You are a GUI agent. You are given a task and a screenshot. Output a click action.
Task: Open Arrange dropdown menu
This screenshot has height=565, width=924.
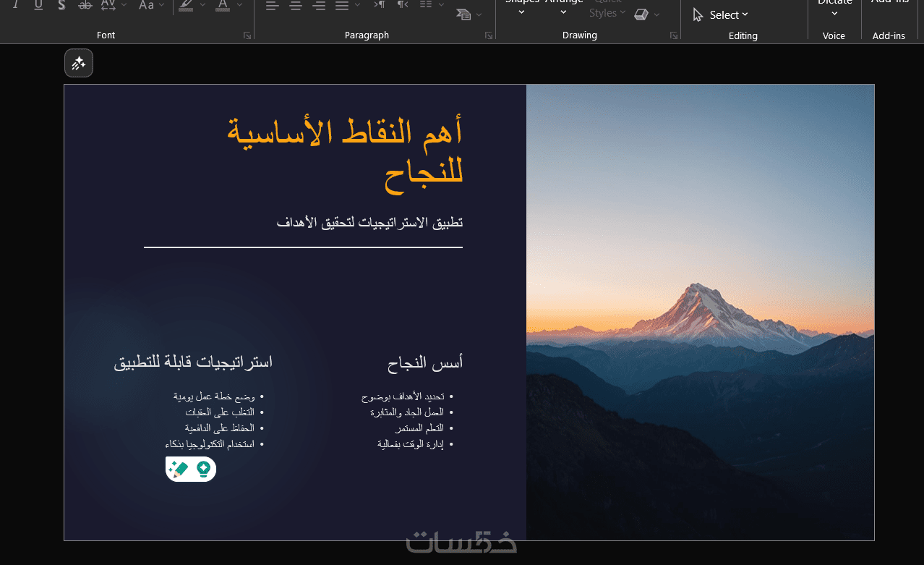click(564, 7)
